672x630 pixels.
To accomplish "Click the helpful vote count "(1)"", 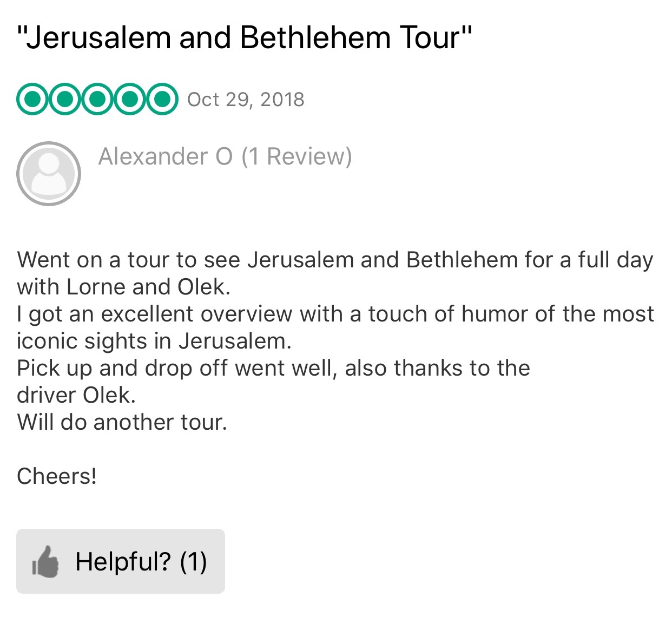I will (x=193, y=561).
